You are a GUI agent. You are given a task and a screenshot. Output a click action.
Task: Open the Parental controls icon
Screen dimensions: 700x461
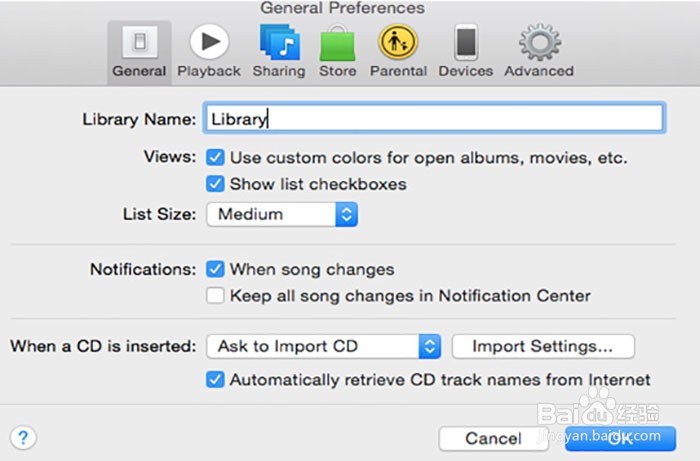pyautogui.click(x=398, y=43)
